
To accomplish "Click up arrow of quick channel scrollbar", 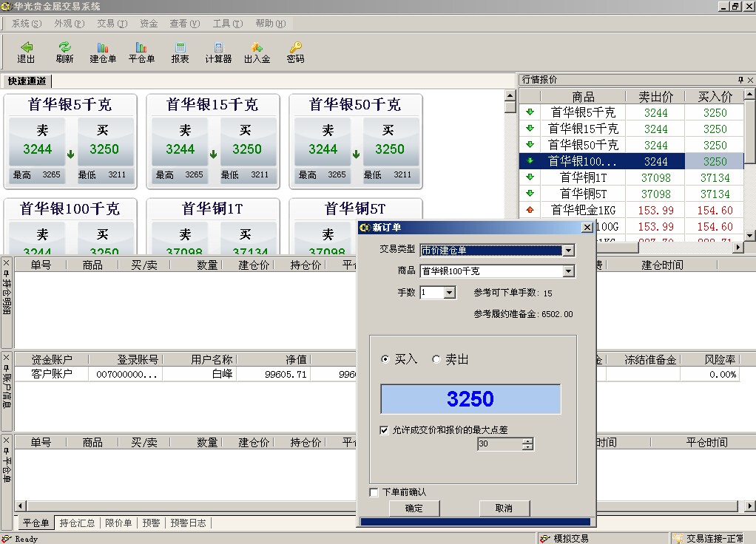I will point(510,95).
